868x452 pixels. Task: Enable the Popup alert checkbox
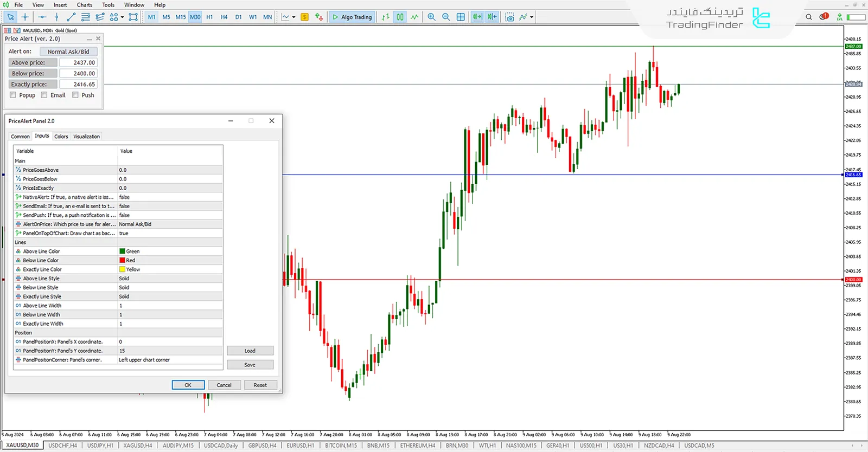coord(13,95)
